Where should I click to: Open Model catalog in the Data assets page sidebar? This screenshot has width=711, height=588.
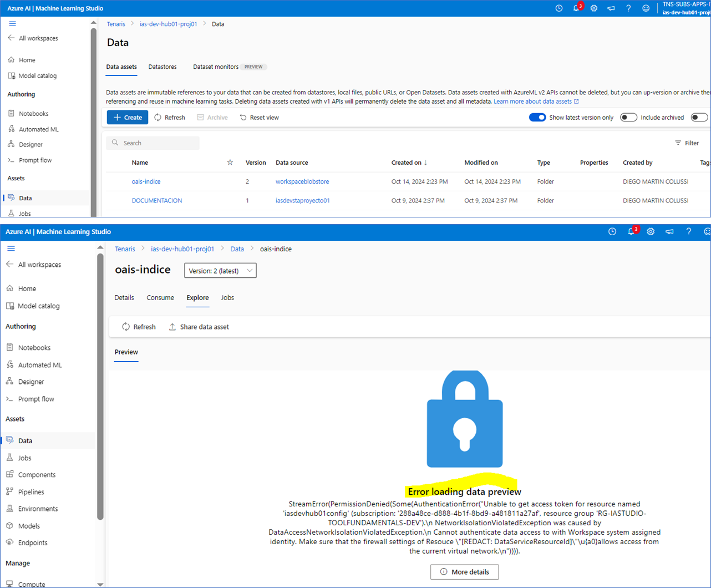[x=37, y=76]
